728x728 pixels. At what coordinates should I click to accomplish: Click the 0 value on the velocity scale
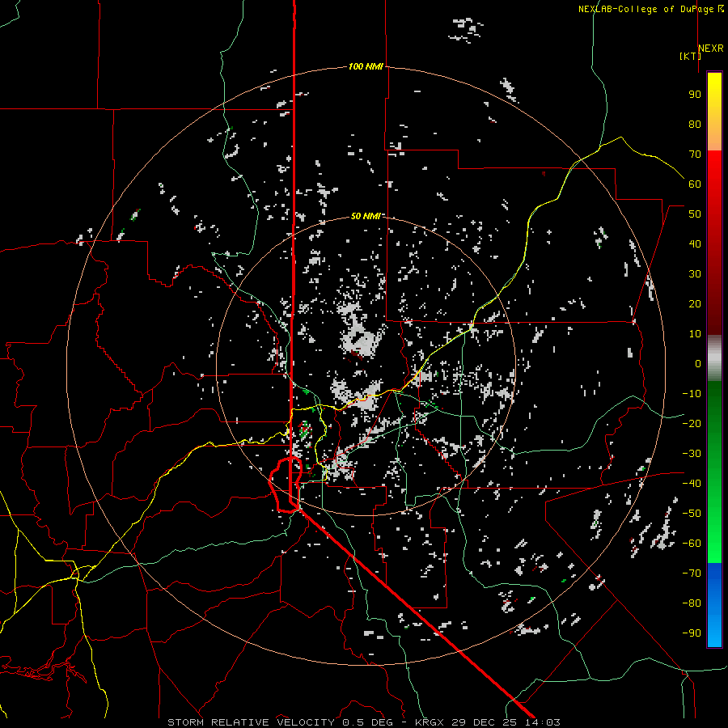click(698, 363)
